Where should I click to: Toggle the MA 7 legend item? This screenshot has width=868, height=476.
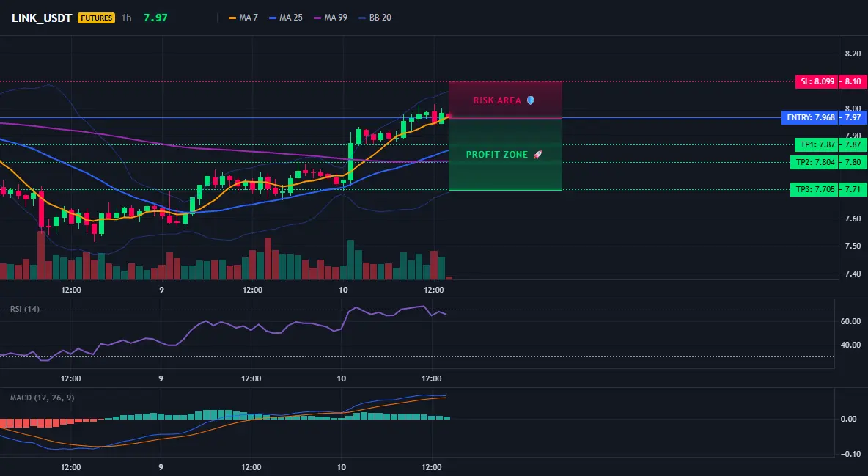point(243,18)
